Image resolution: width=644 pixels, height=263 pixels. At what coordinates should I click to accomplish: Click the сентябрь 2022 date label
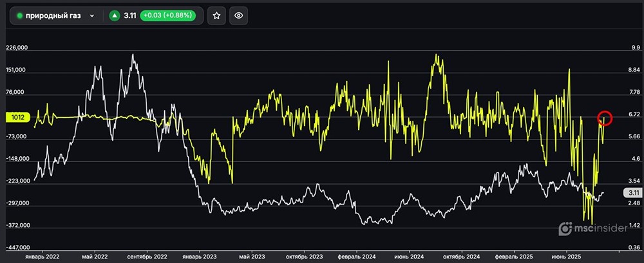click(x=147, y=257)
